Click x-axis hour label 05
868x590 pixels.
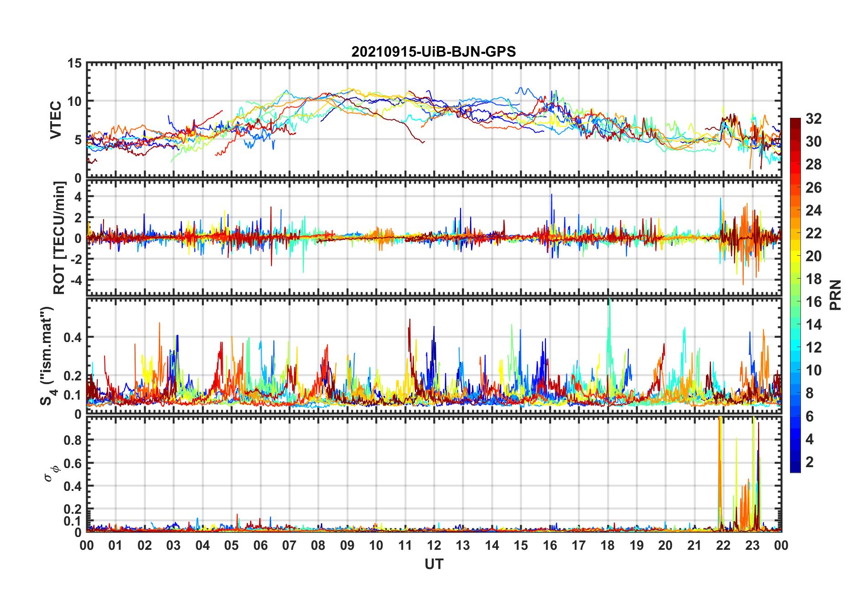pyautogui.click(x=231, y=545)
